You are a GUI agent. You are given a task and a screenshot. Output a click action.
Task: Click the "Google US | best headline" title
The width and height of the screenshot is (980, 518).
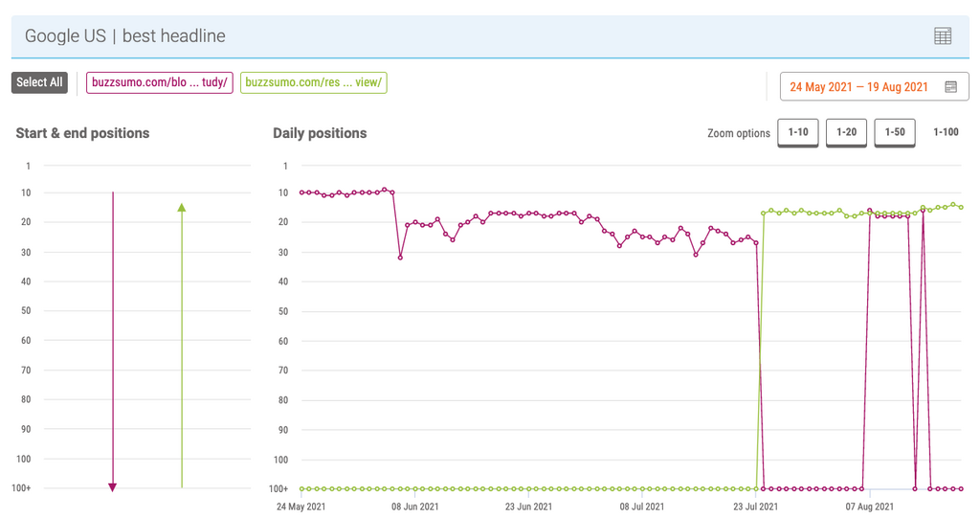point(125,36)
